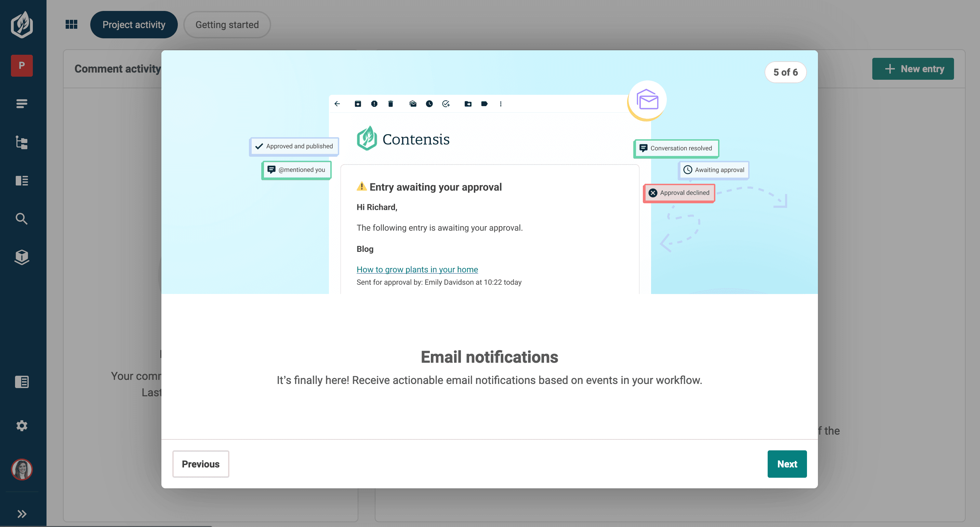Open the red P project switcher

[x=22, y=65]
